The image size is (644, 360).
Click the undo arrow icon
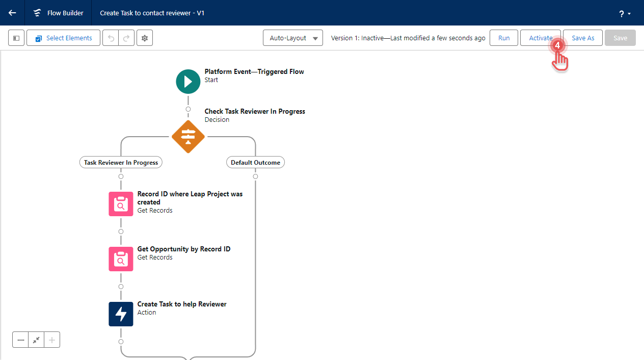111,38
